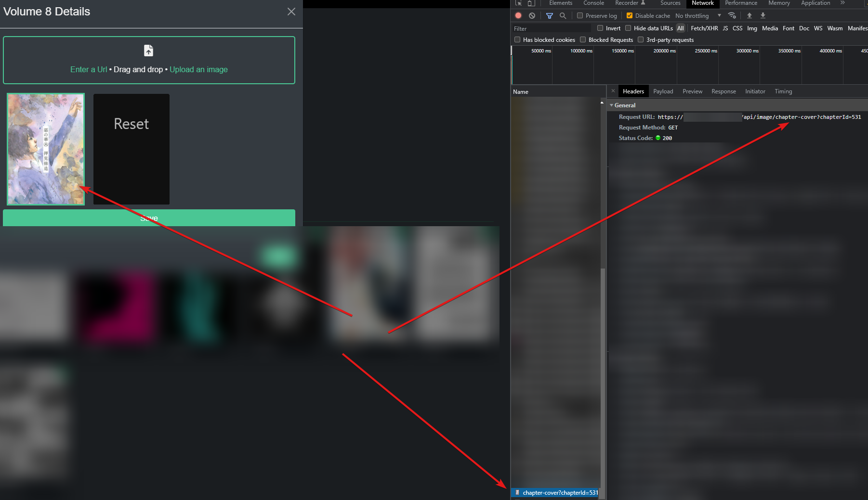Open the Elements panel tab
868x500 pixels.
[x=561, y=3]
